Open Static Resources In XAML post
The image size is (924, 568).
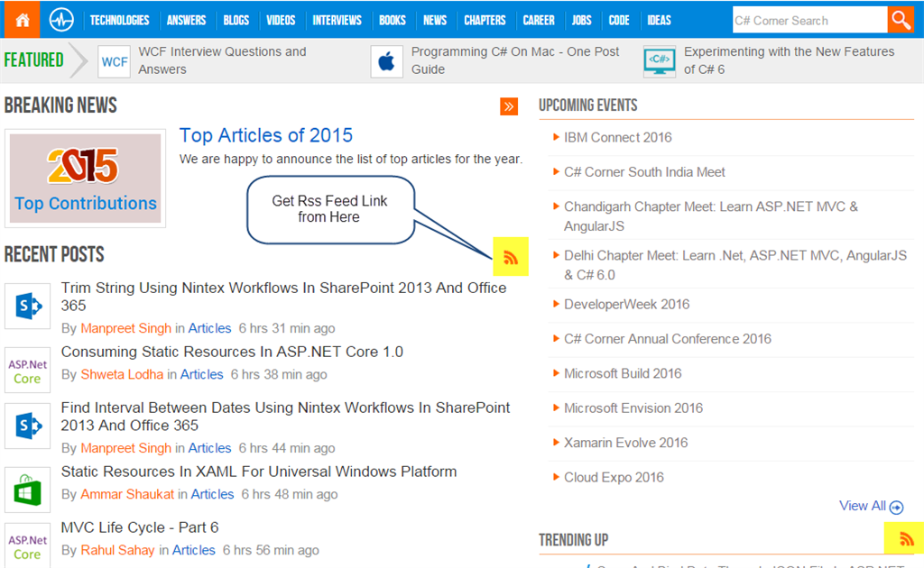click(x=259, y=472)
